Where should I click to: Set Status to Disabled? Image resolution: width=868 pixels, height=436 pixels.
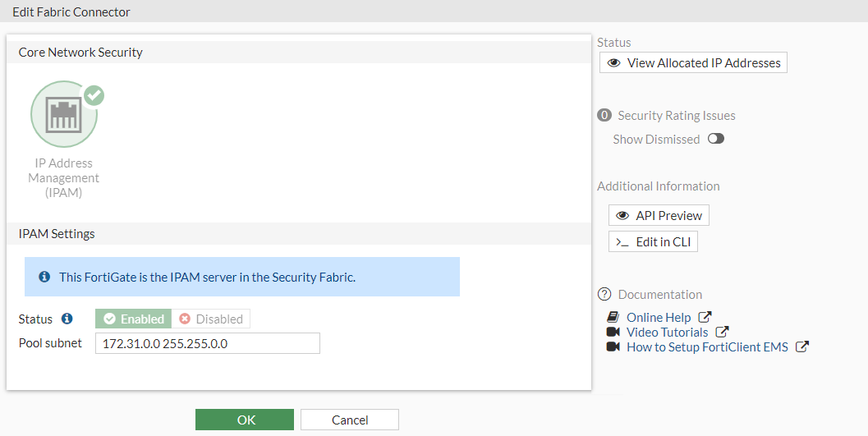click(211, 319)
